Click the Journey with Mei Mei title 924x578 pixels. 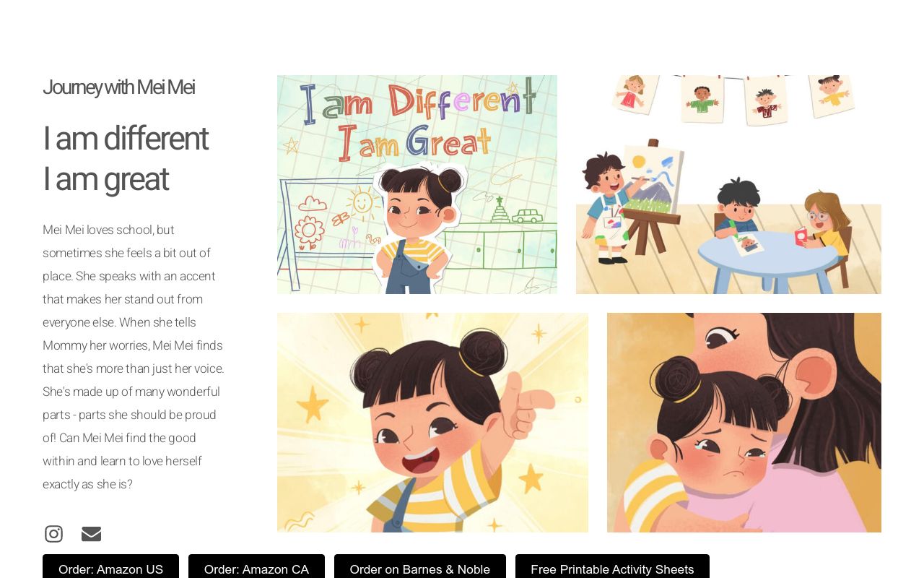point(118,87)
